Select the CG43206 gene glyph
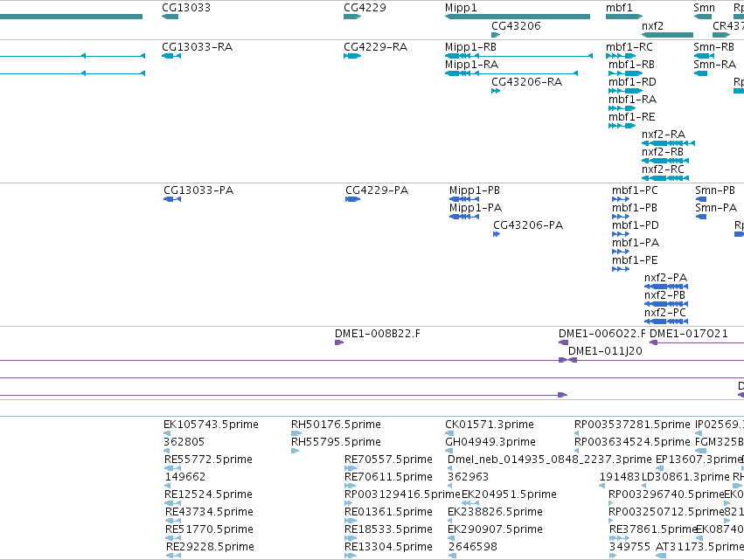The height and width of the screenshot is (560, 744). [496, 35]
